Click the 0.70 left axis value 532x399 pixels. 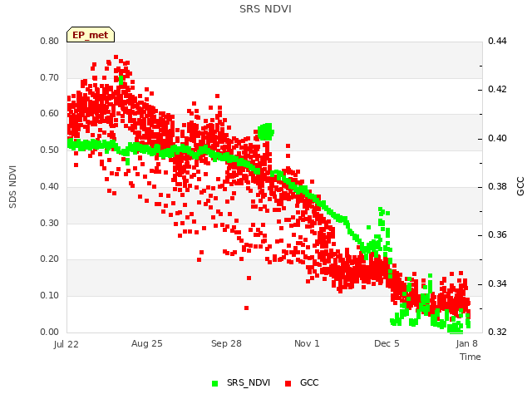[x=50, y=77]
